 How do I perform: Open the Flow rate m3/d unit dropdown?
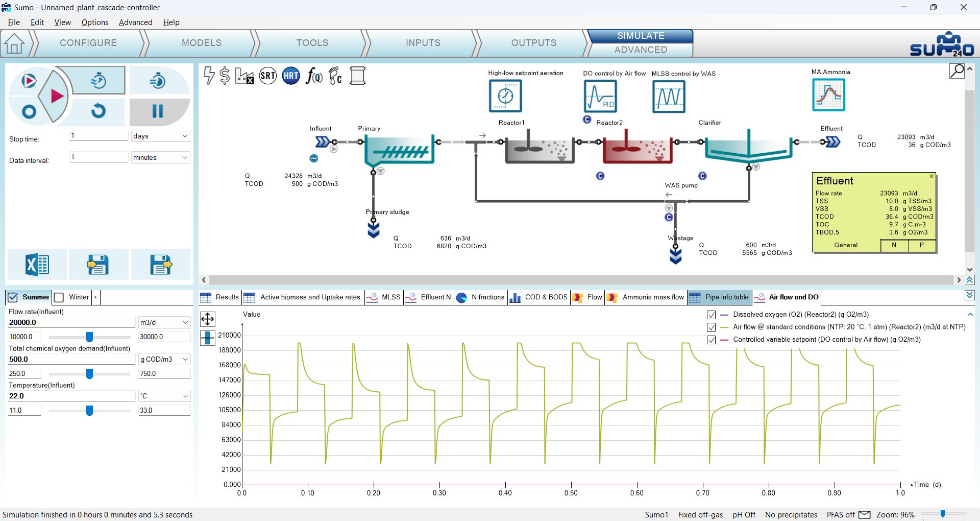[164, 322]
